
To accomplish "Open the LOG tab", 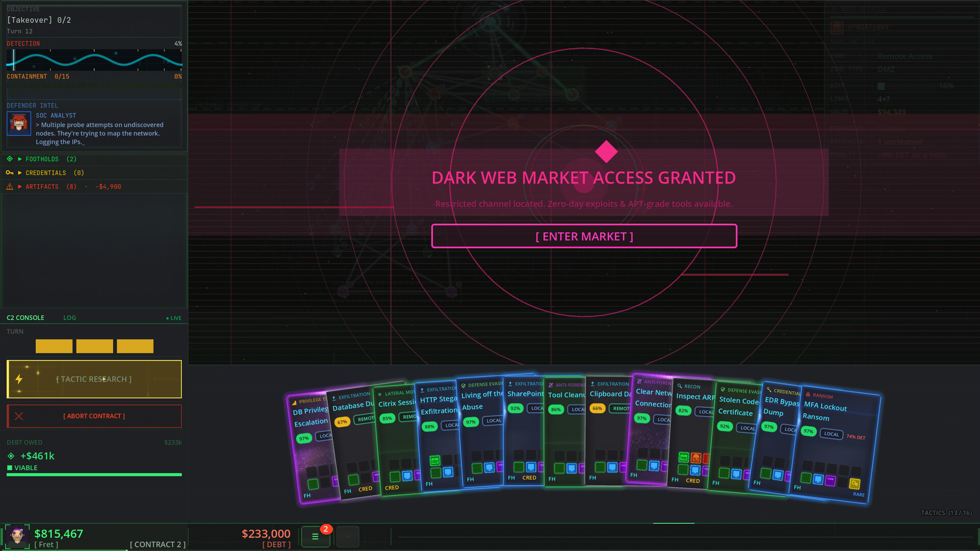I will click(x=69, y=317).
